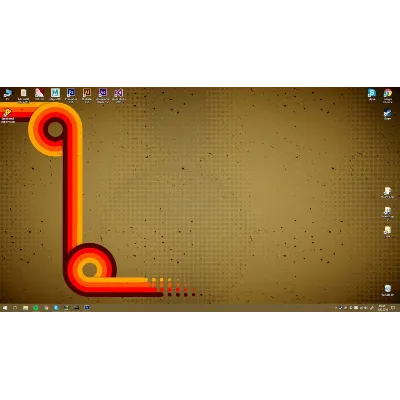Select the Skype desktop shortcut
Image resolution: width=400 pixels, height=400 pixels.
coord(372,94)
